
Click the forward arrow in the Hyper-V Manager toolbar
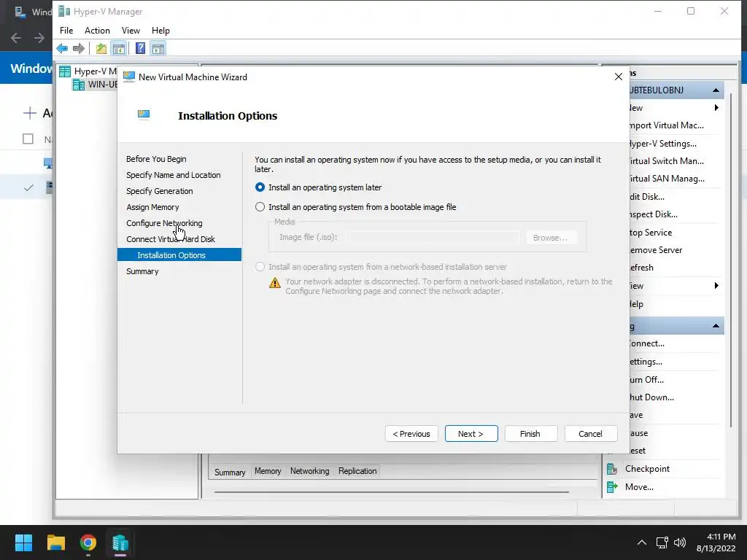(x=79, y=48)
